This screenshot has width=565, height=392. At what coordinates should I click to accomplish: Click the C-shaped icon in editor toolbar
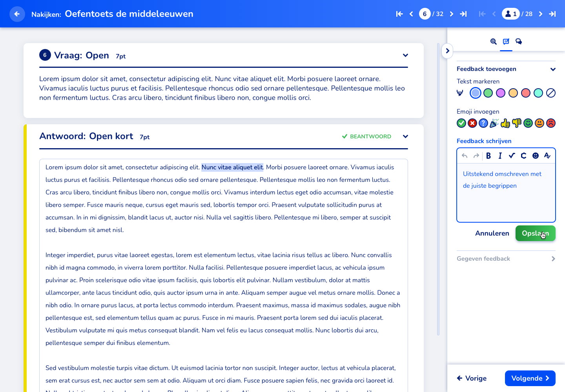click(523, 156)
